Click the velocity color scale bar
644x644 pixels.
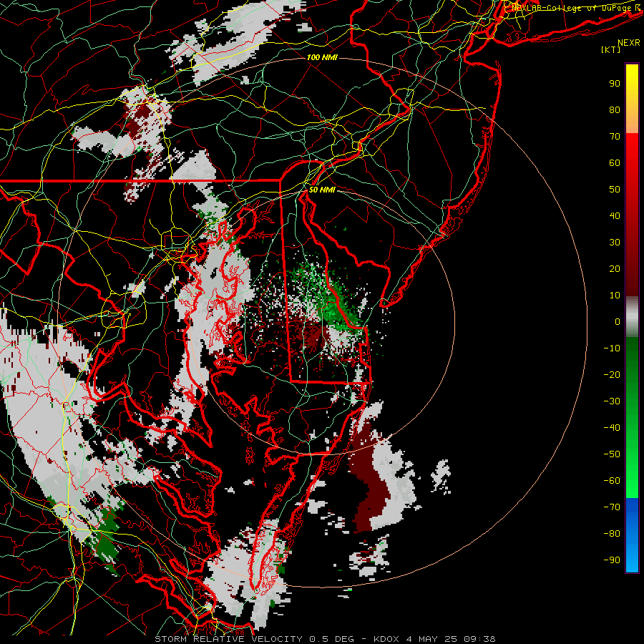[632, 318]
